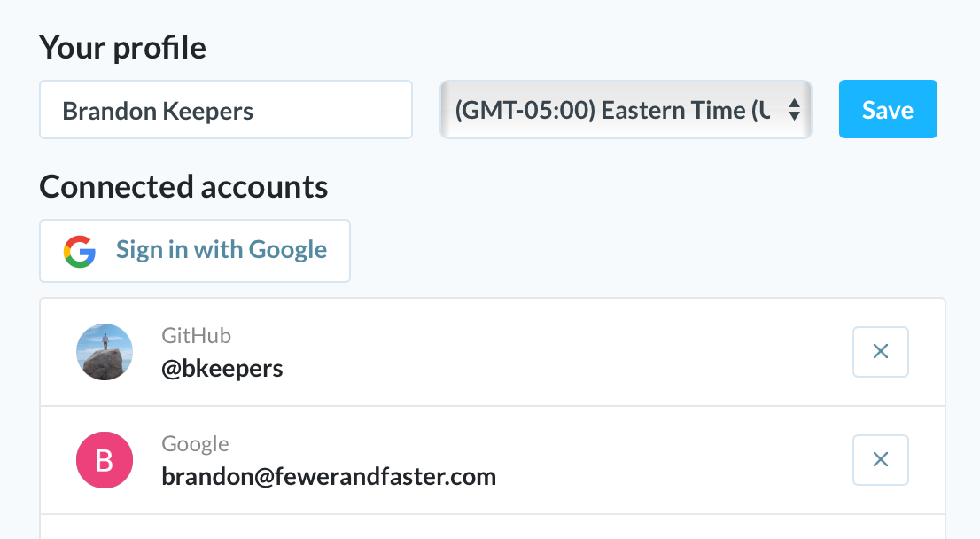980x539 pixels.
Task: Click the GitHub rock photo avatar
Action: click(x=105, y=351)
